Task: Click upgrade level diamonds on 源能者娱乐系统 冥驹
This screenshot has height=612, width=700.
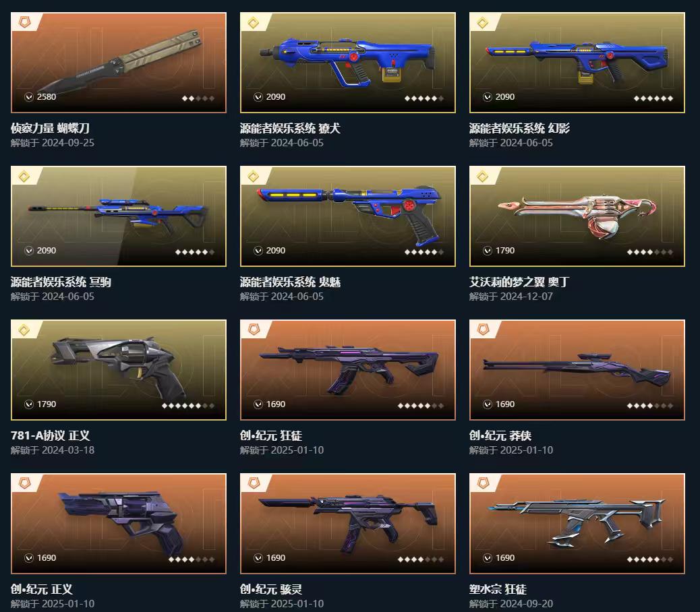Action: point(195,252)
